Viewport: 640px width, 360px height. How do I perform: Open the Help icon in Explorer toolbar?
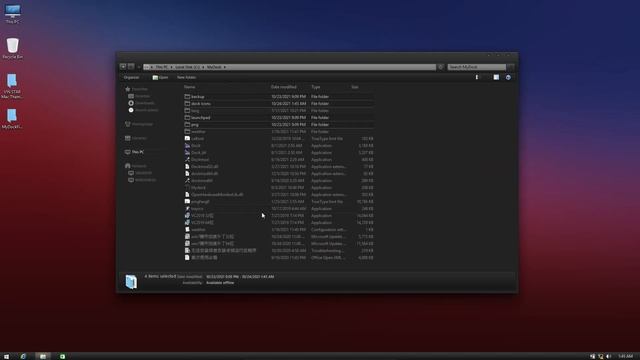pos(508,77)
